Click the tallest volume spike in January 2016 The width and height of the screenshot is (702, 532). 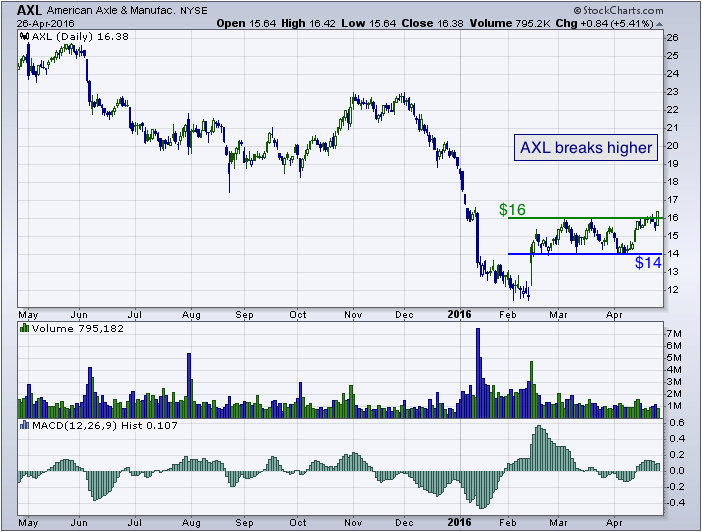point(478,373)
